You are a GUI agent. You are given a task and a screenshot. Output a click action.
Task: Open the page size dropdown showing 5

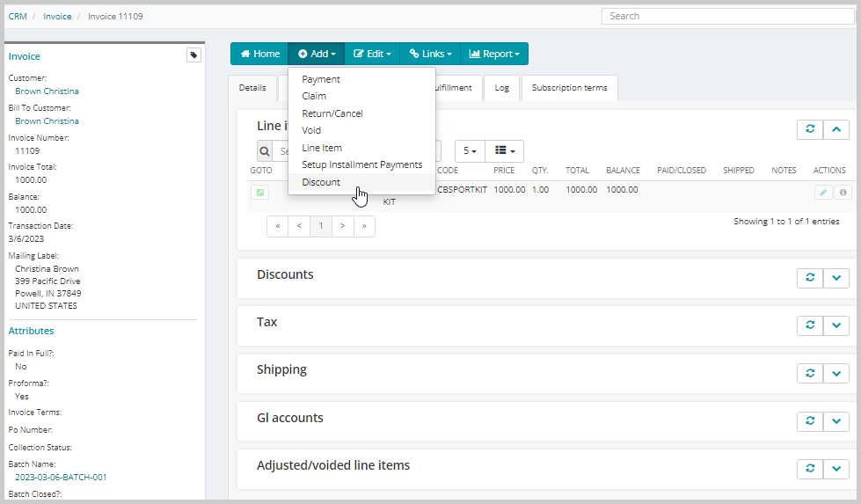[x=470, y=151]
